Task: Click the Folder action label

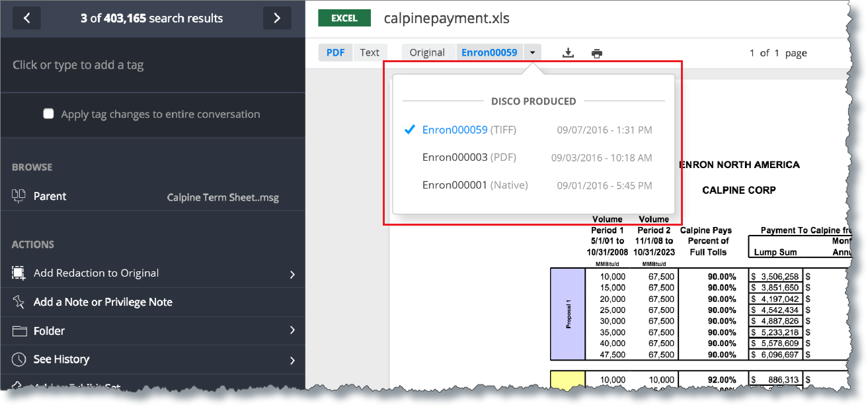Action: coord(50,331)
